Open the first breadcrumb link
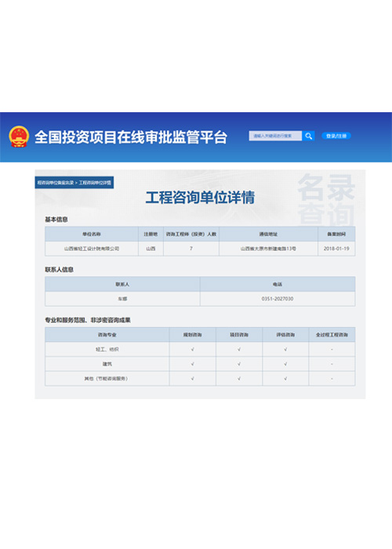This screenshot has height=549, width=392. click(56, 183)
